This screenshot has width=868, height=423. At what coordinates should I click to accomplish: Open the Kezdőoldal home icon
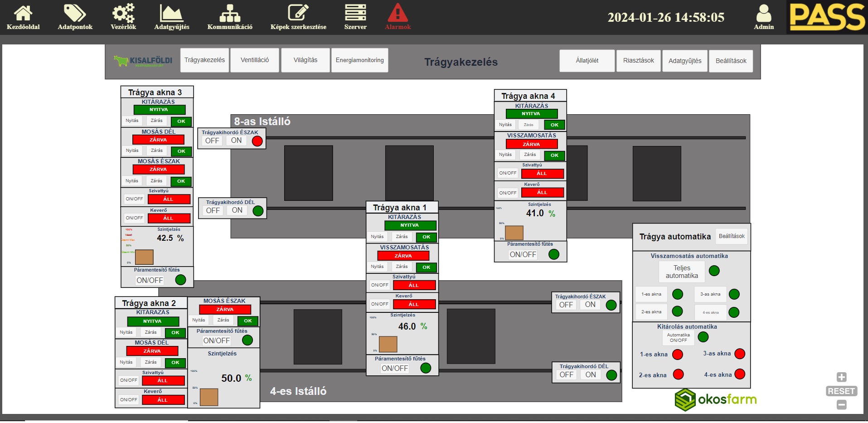coord(23,14)
